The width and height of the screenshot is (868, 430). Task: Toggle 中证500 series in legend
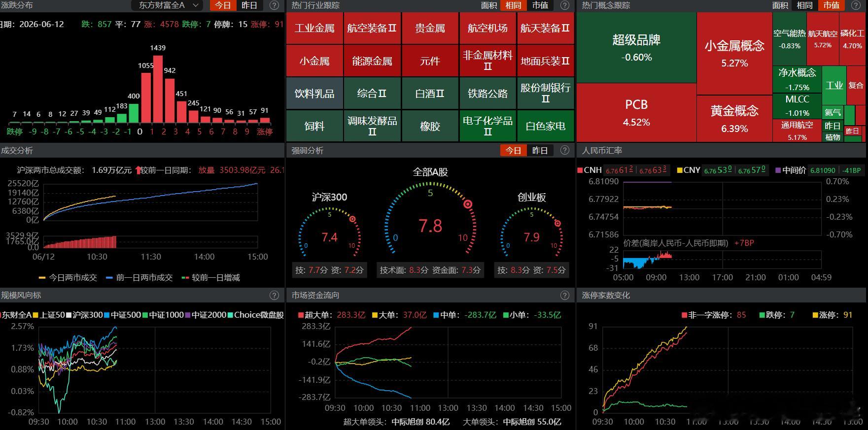point(123,315)
